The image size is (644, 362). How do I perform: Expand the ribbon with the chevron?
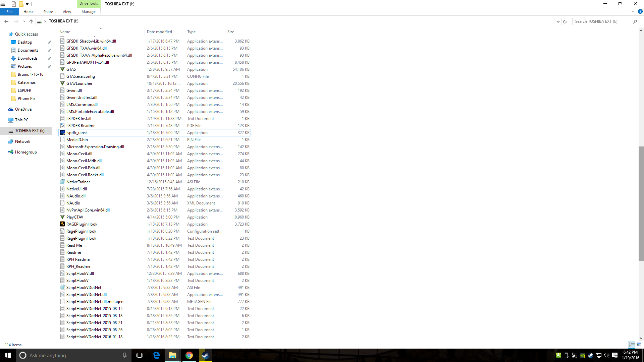click(x=633, y=11)
